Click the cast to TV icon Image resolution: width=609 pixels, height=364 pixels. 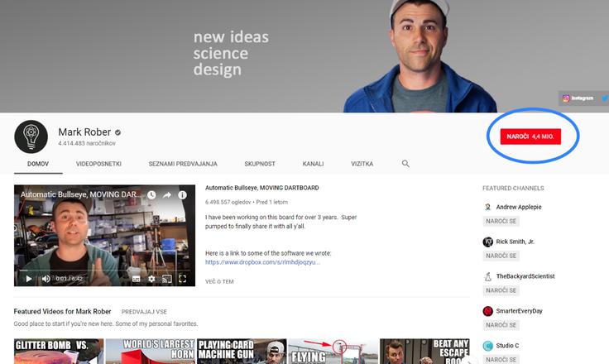(167, 279)
